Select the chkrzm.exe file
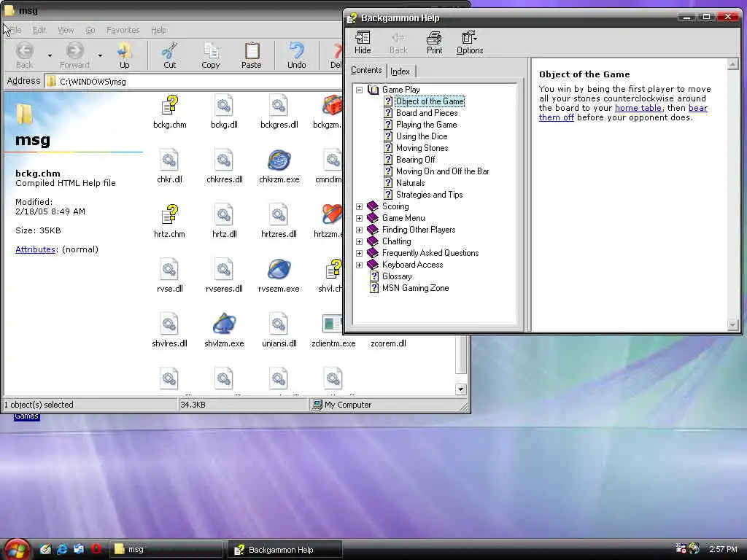 coord(279,167)
